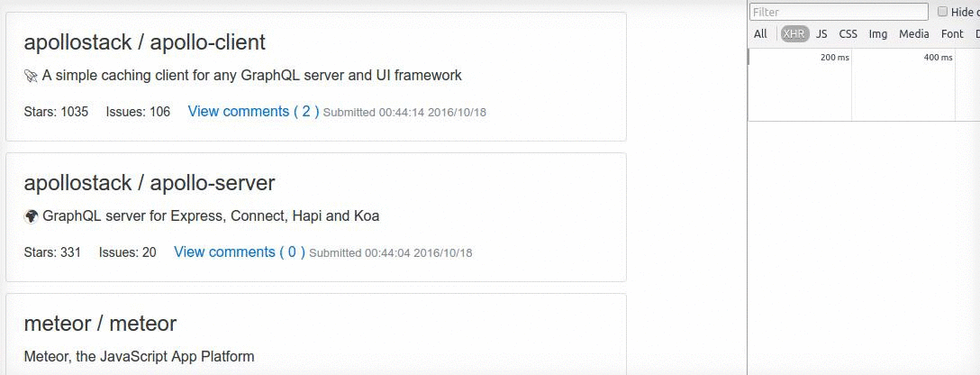View comments ( 0 ) for apollo-server
The width and height of the screenshot is (980, 375).
[240, 252]
